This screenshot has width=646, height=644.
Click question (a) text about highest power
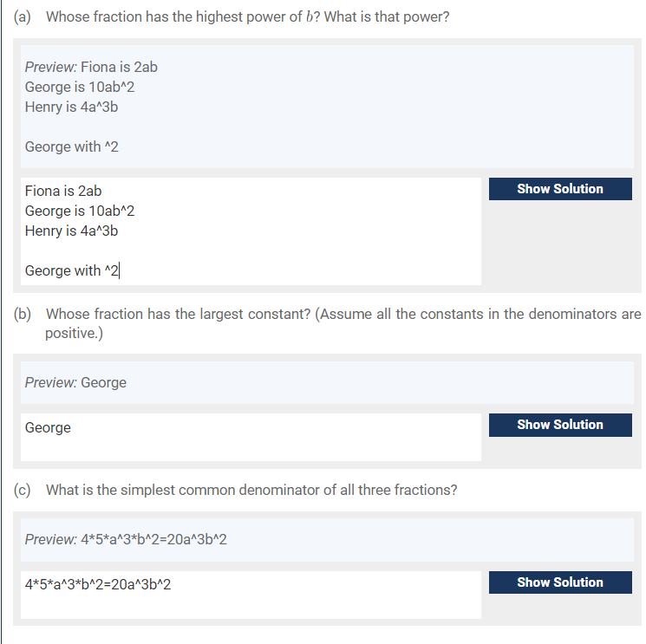248,16
